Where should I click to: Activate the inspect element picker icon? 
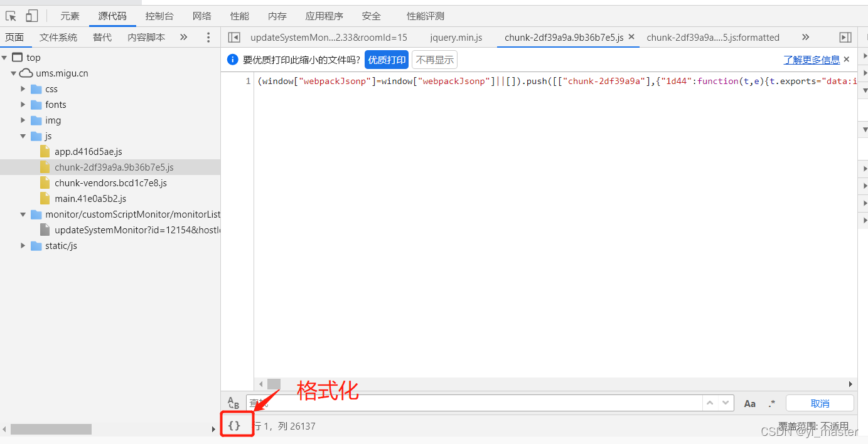(11, 16)
